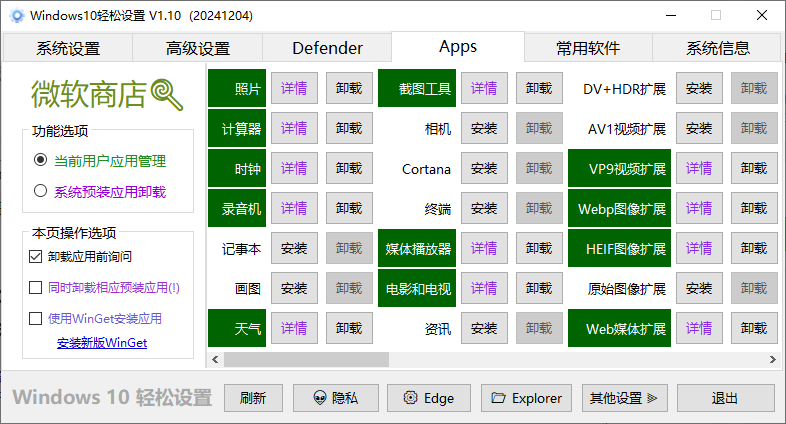The height and width of the screenshot is (424, 786).
Task: Click 安装 button for Cortana
Action: (484, 169)
